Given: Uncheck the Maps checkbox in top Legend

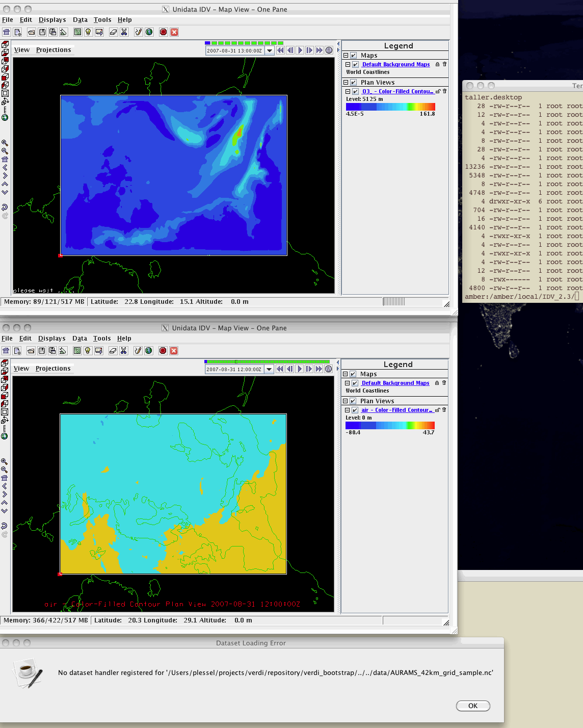Looking at the screenshot, I should point(353,56).
